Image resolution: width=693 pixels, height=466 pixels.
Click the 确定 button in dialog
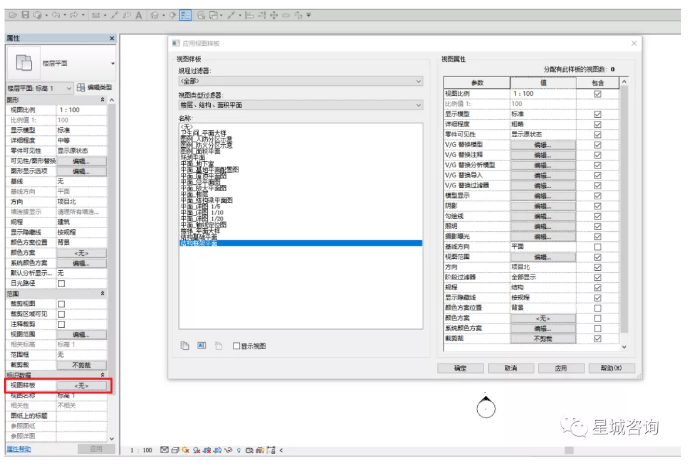pos(461,368)
